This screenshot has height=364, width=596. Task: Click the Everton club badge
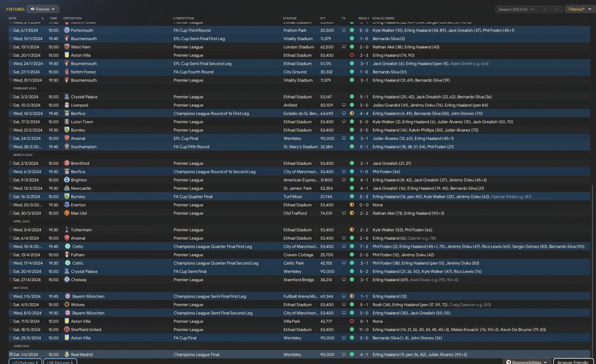coord(67,205)
